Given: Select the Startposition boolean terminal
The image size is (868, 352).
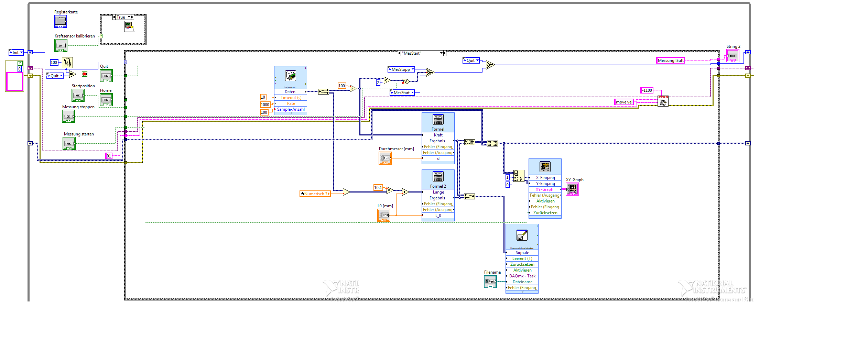Looking at the screenshot, I should [x=78, y=95].
